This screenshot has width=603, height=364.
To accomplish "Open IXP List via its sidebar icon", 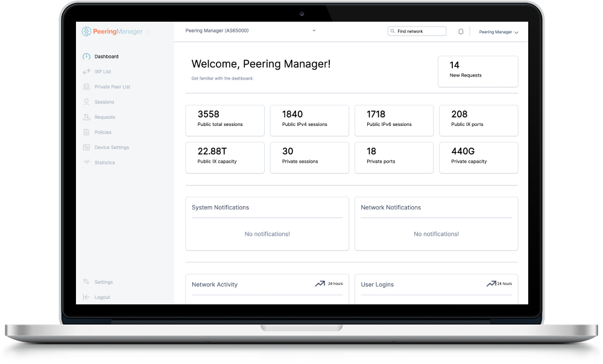I will 85,71.
